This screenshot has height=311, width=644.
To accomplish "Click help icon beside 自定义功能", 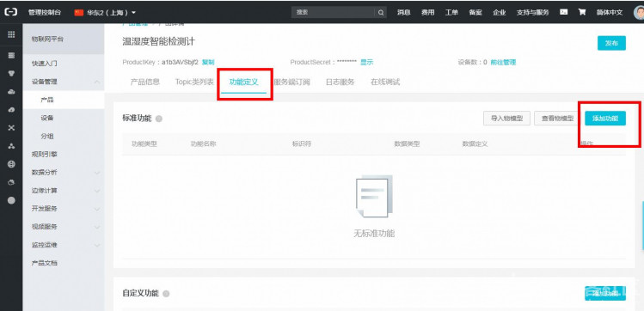I will (166, 294).
